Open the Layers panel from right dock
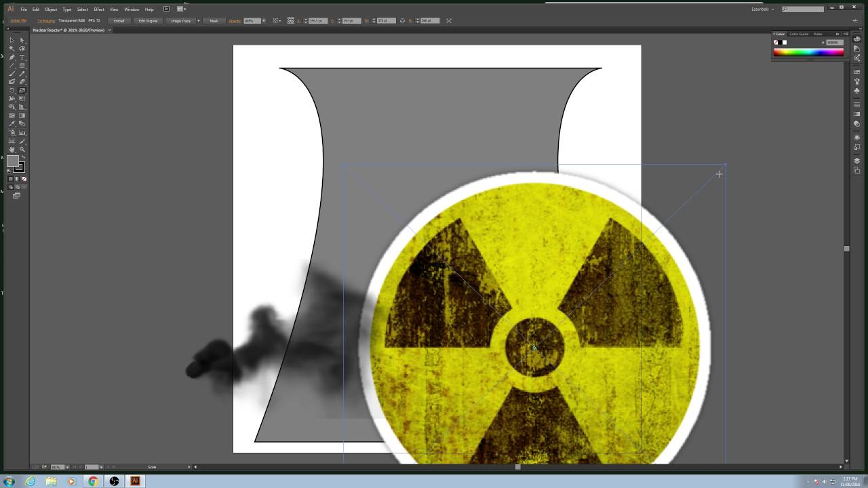868x488 pixels. tap(857, 161)
